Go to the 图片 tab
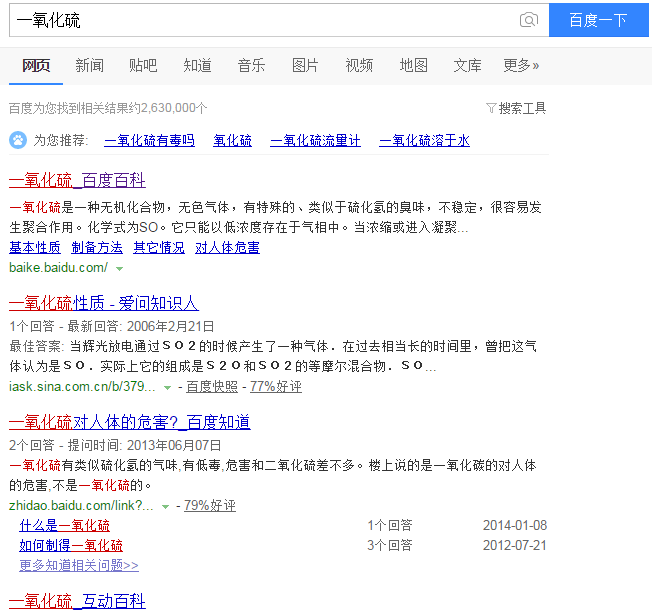Viewport: 652px width, 612px height. (x=305, y=65)
